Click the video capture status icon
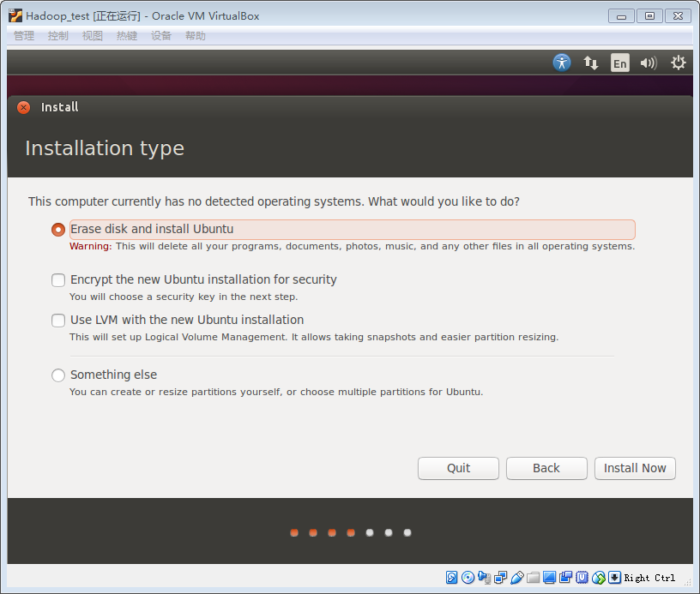Viewport: 700px width, 594px height. click(565, 578)
